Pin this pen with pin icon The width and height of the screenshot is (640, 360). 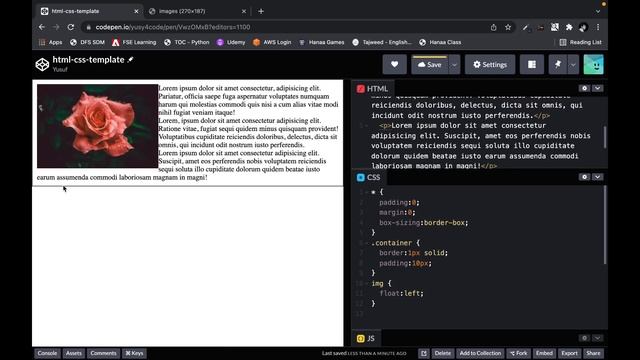(558, 64)
